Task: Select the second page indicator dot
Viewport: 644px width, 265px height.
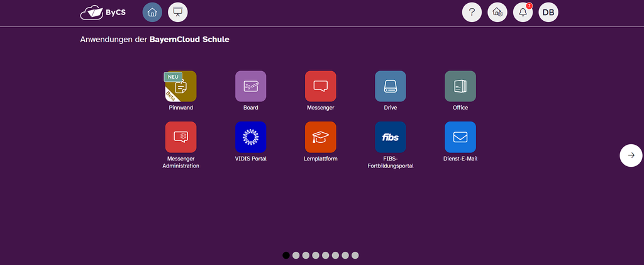Action: 296,256
